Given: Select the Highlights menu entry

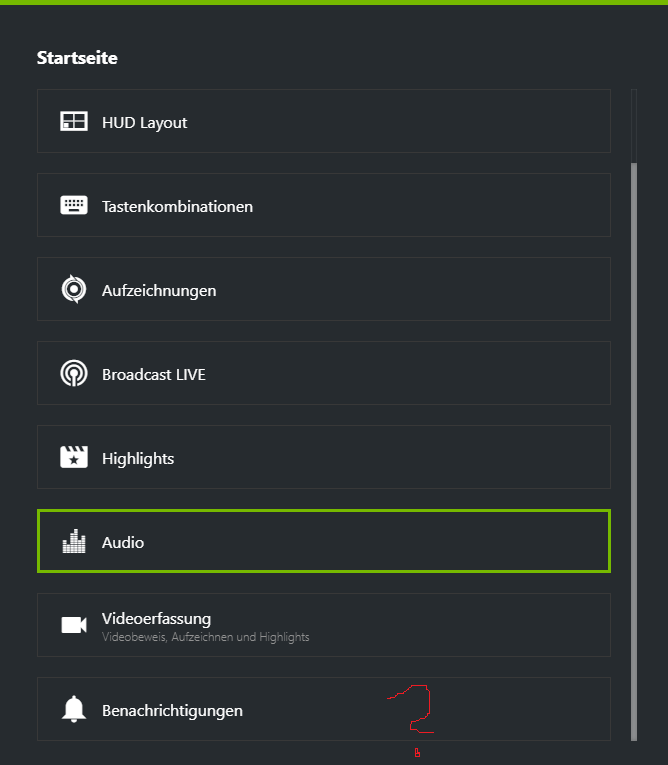Looking at the screenshot, I should [324, 457].
